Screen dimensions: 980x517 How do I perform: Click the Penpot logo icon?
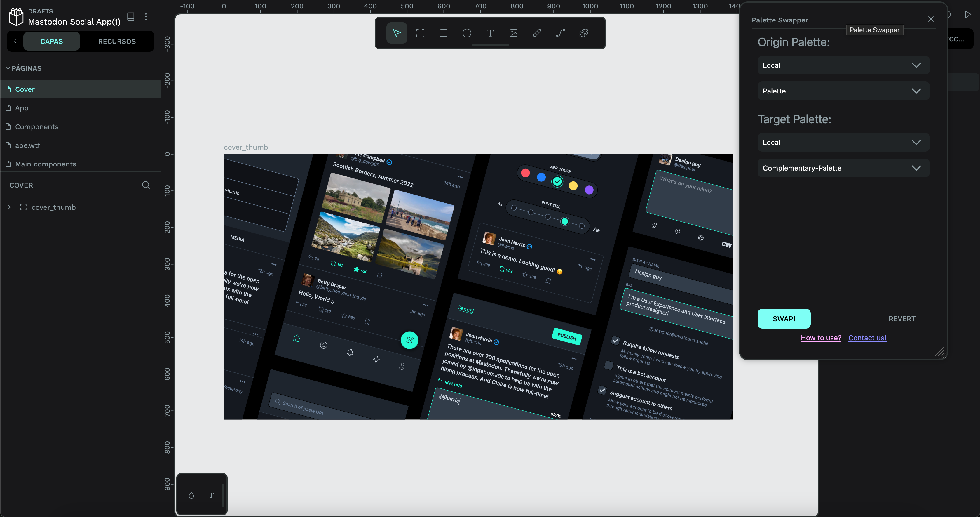click(16, 17)
